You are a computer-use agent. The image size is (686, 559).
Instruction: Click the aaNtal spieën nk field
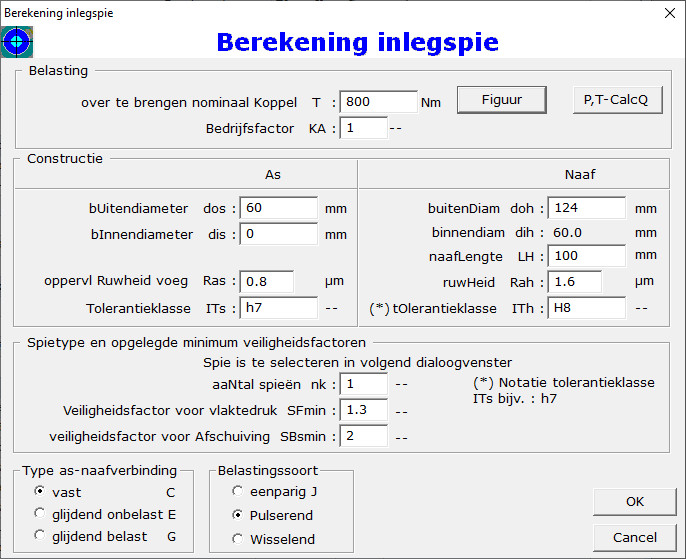tap(364, 384)
